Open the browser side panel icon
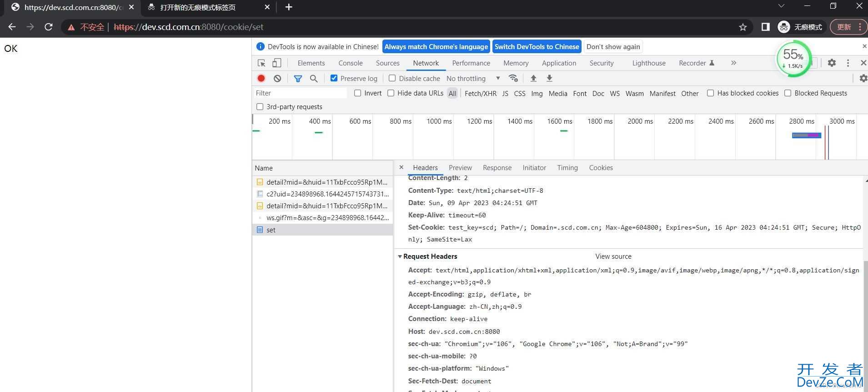The image size is (868, 392). tap(766, 27)
